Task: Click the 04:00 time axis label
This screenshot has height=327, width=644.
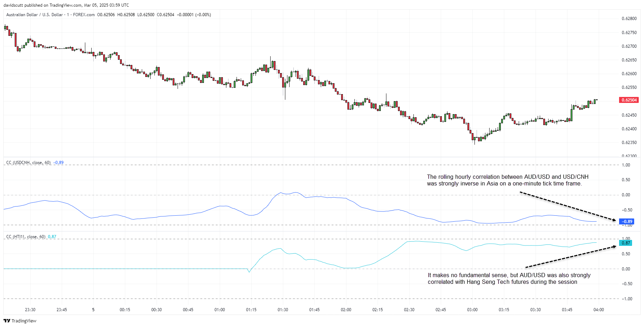Action: tap(599, 310)
